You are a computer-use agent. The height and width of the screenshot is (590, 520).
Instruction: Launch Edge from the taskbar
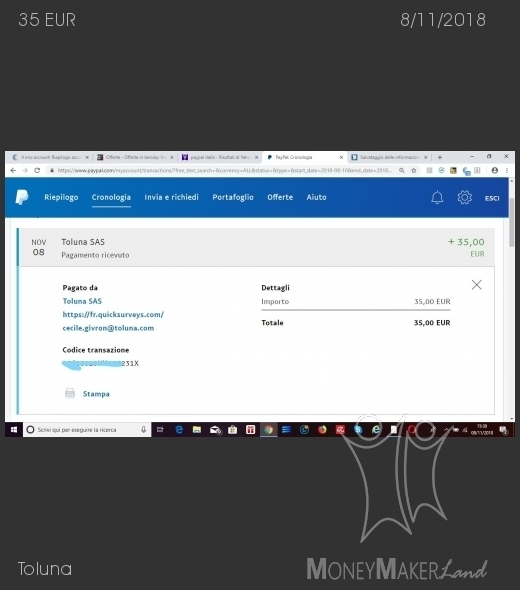coord(179,429)
